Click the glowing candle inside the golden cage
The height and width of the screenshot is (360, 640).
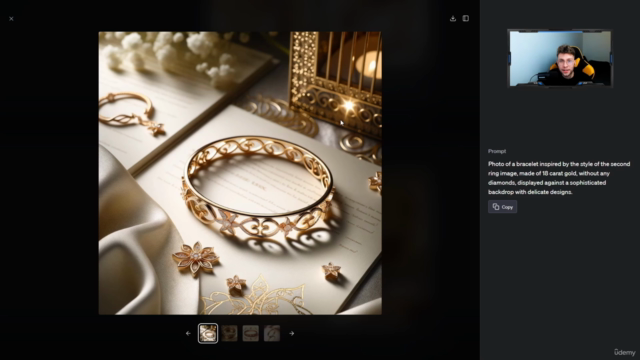(x=369, y=64)
